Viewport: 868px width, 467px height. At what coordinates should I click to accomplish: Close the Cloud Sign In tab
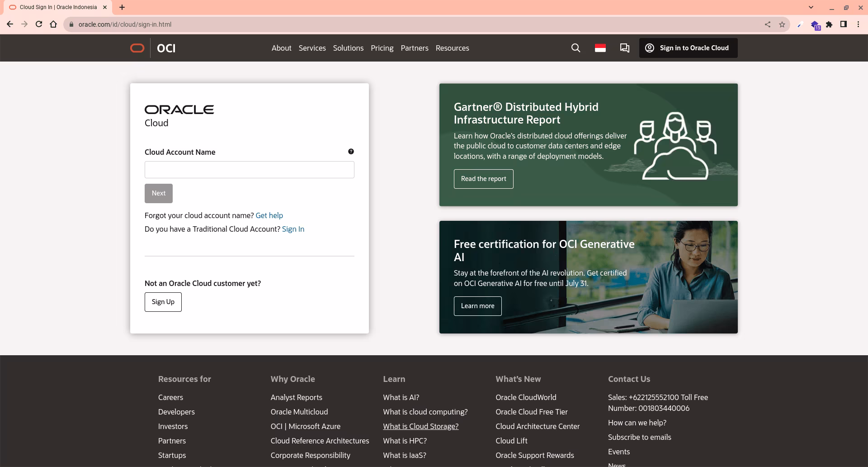point(105,7)
